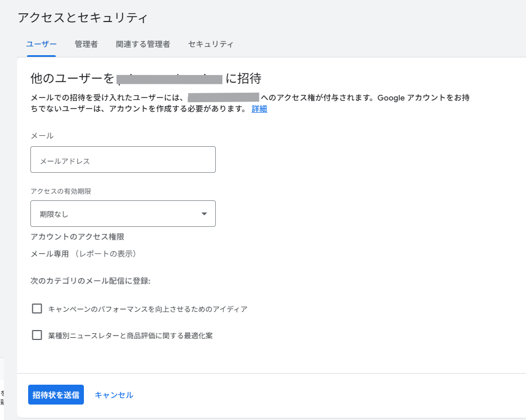The width and height of the screenshot is (526, 420).
Task: Click the アクセスとセキュリティ page heading
Action: (83, 18)
